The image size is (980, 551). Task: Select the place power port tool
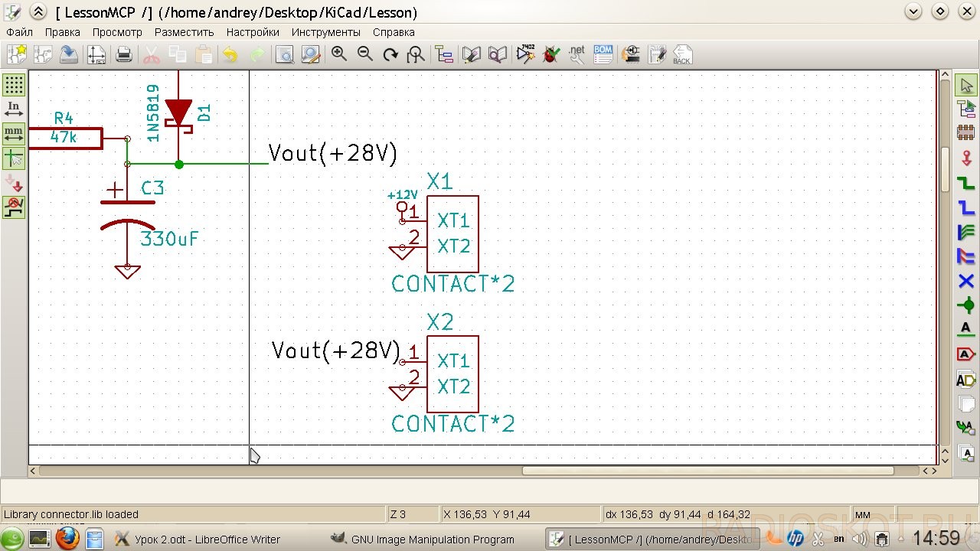coord(966,158)
